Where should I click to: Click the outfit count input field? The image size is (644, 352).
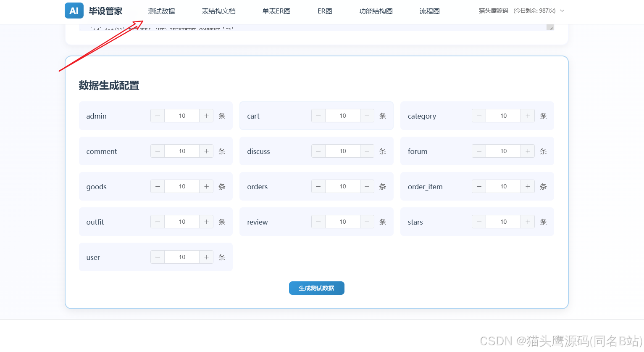(x=182, y=222)
